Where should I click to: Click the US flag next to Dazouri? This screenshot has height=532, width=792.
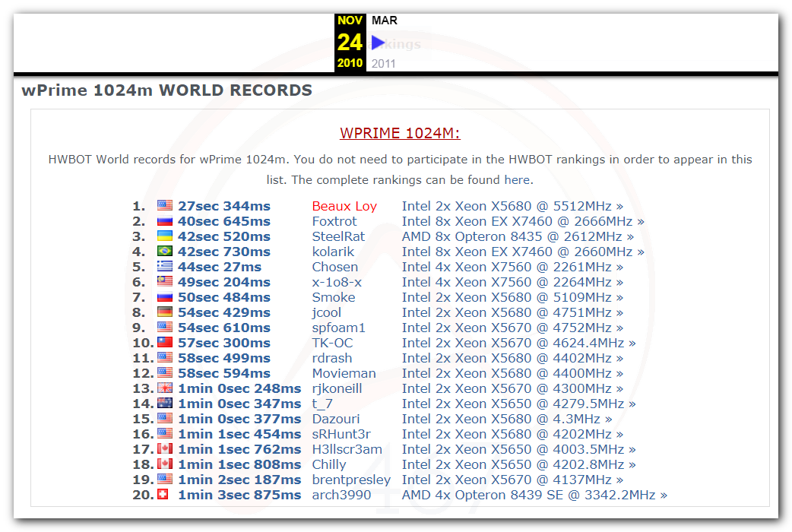(x=165, y=418)
